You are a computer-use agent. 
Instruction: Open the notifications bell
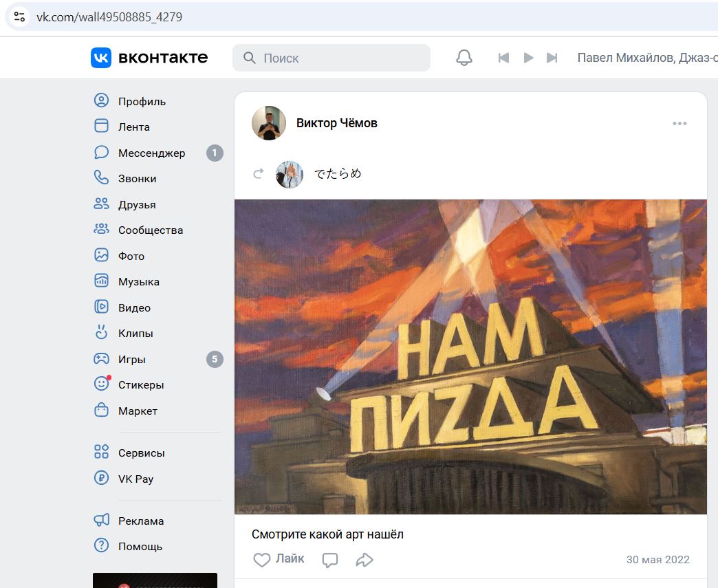coord(464,58)
